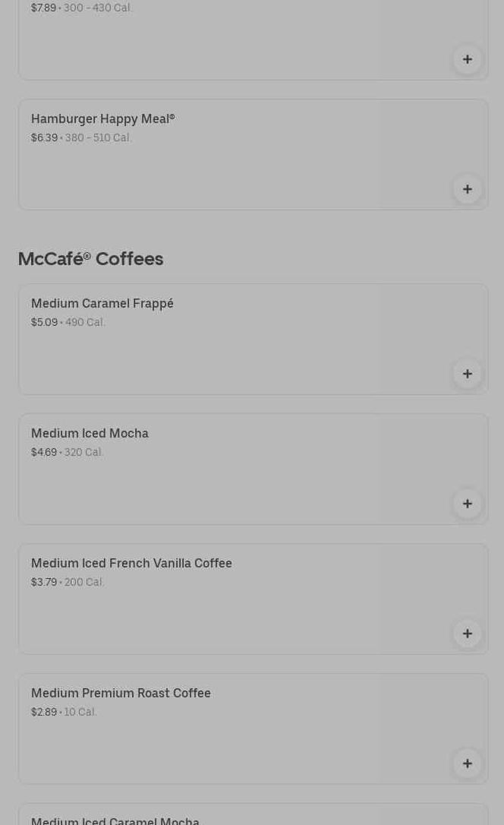This screenshot has width=504, height=825.
Task: Add Medium Caramel Frappé with plus icon
Action: pos(468,374)
